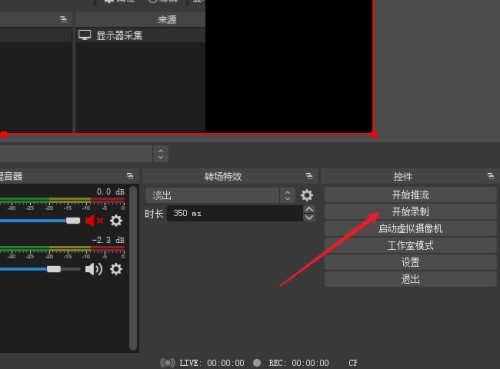500x369 pixels.
Task: Click the mixer vertical scrollbar
Action: pyautogui.click(x=133, y=268)
